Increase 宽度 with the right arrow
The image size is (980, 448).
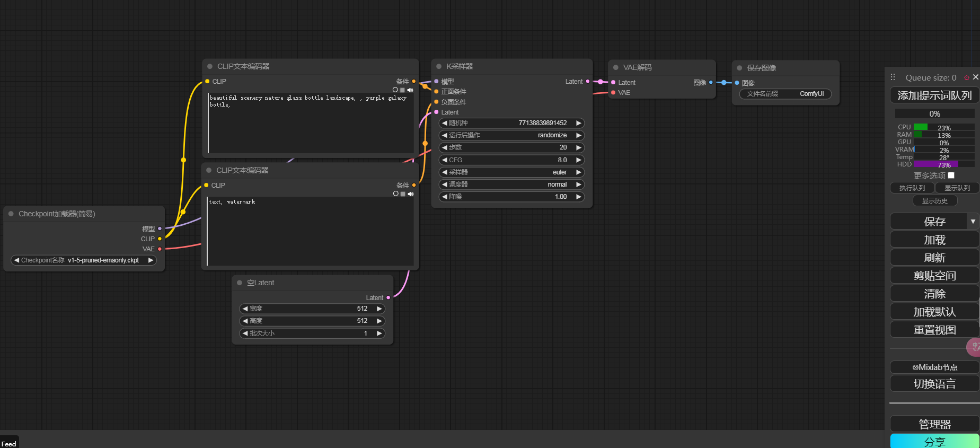pos(379,309)
